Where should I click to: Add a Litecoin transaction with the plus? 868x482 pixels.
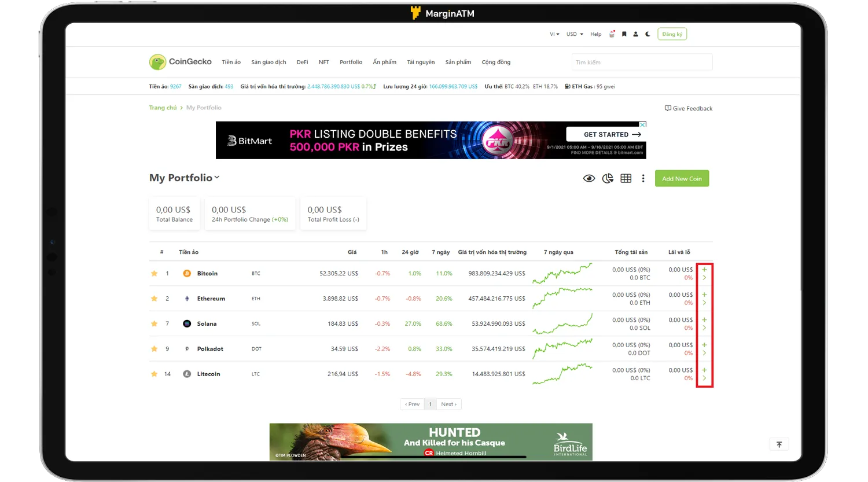(x=704, y=370)
